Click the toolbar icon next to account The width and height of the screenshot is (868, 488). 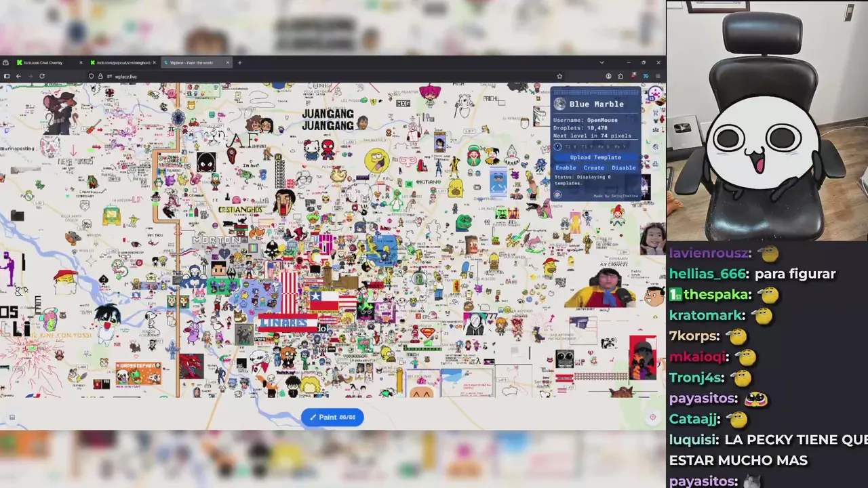click(620, 76)
